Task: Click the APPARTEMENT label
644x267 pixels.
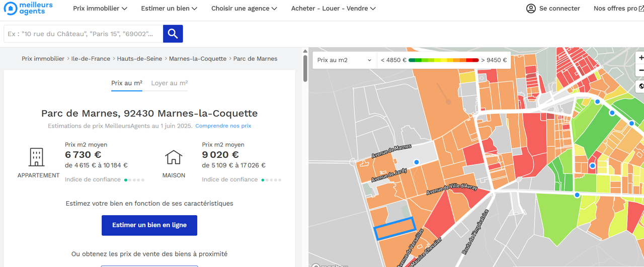Action: pos(38,175)
